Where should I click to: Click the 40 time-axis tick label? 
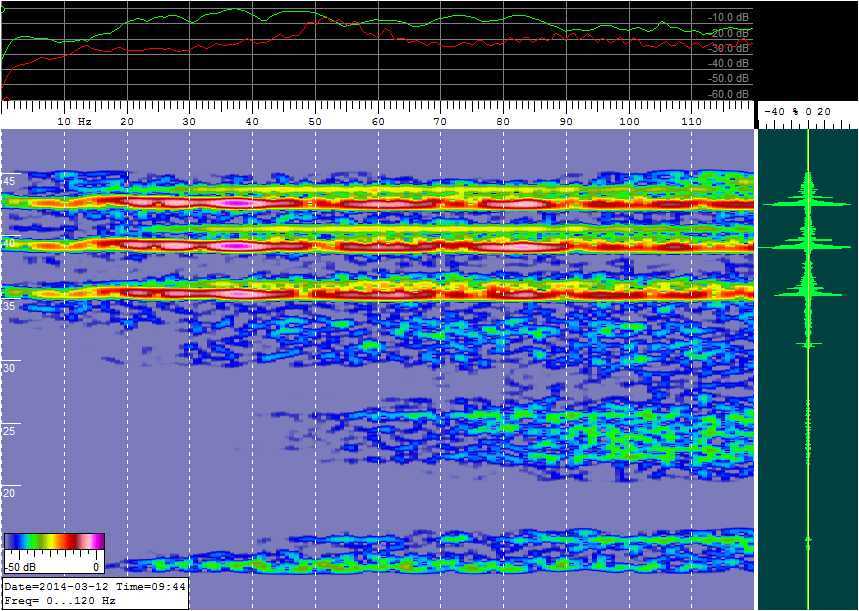[10, 243]
